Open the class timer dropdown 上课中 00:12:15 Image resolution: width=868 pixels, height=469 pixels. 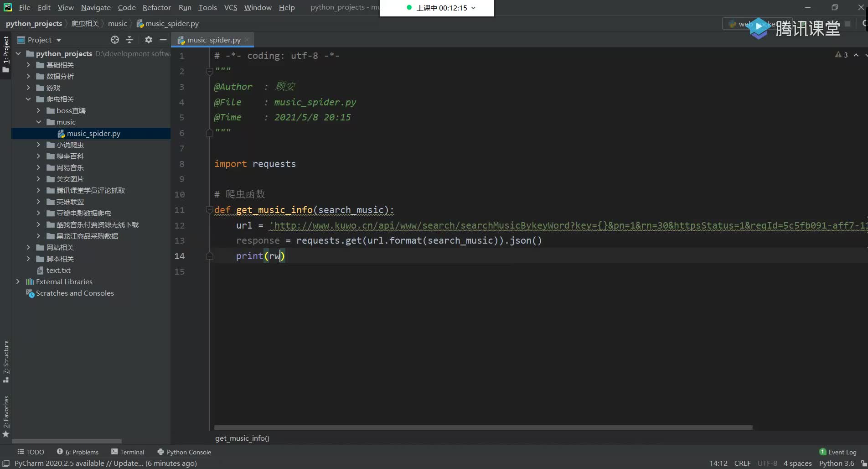point(441,8)
